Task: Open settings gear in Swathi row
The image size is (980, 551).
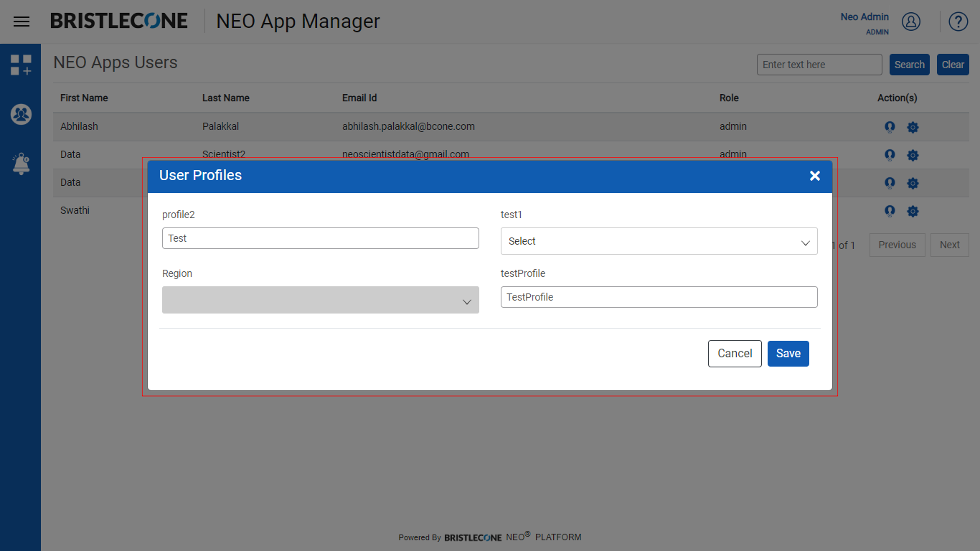Action: (913, 211)
